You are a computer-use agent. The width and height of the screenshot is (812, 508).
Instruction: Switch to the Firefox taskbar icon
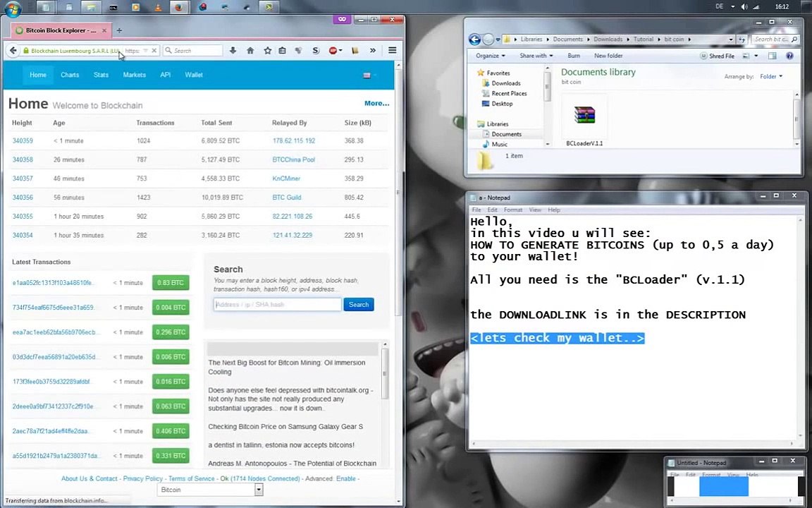pyautogui.click(x=179, y=7)
